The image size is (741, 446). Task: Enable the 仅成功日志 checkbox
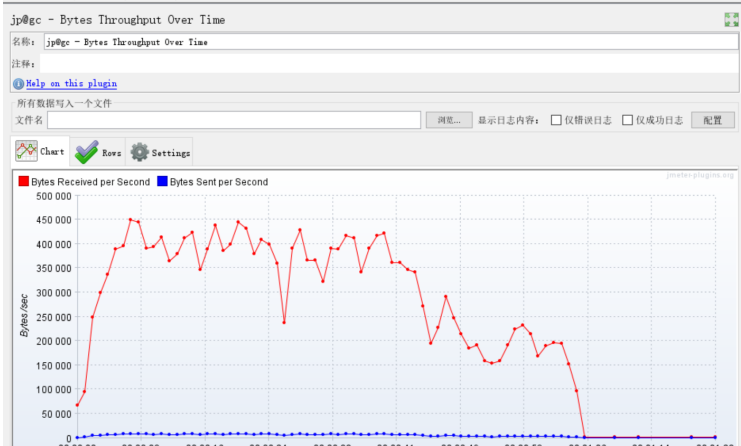click(x=627, y=120)
